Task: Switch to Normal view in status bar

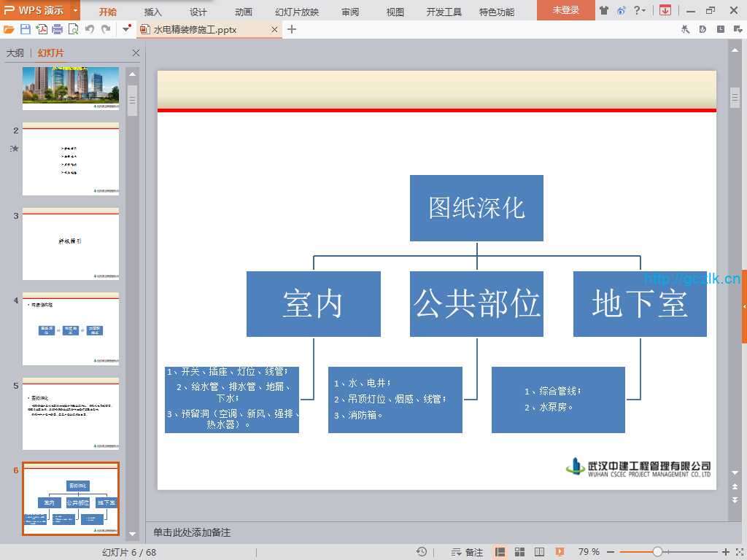Action: pyautogui.click(x=500, y=552)
